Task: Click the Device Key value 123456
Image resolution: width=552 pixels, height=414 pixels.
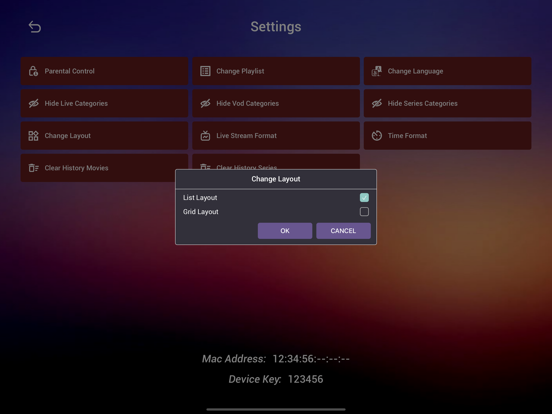Action: pos(306,379)
